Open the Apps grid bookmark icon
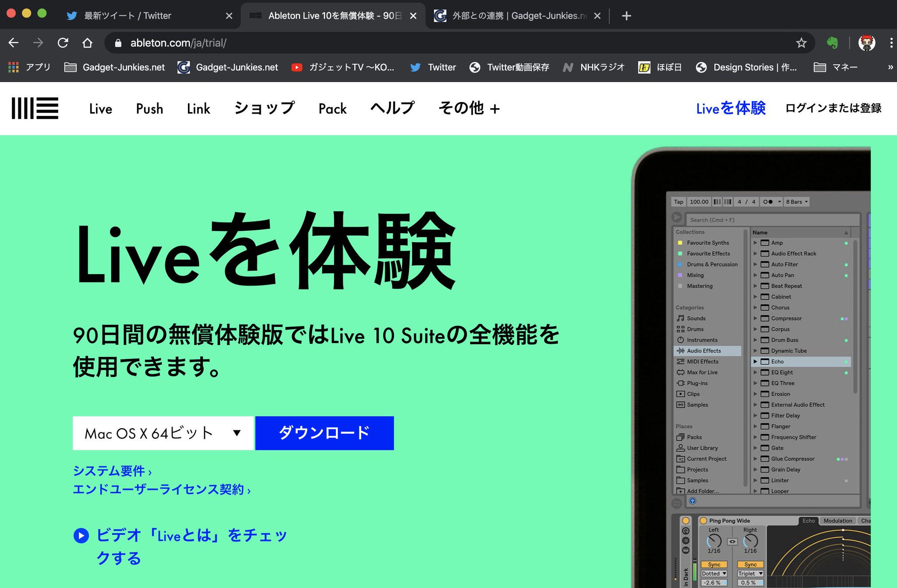Viewport: 897px width, 588px height. pos(14,67)
